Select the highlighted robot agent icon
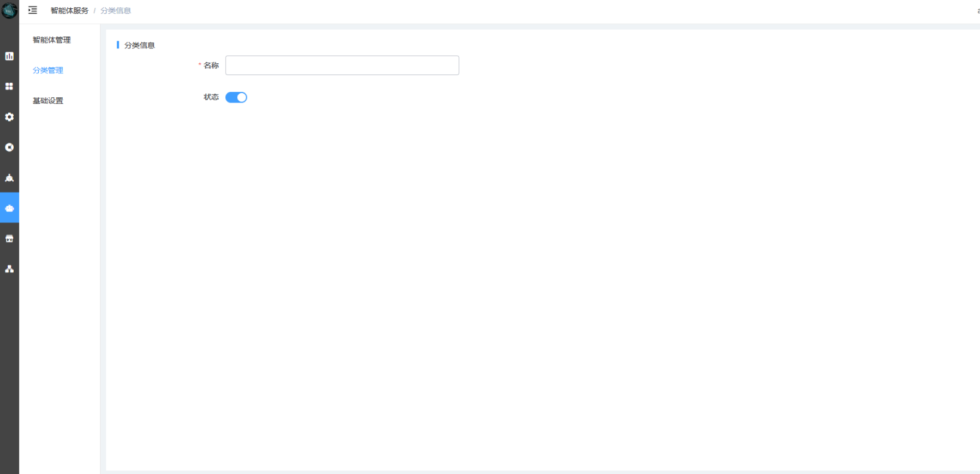 point(10,208)
